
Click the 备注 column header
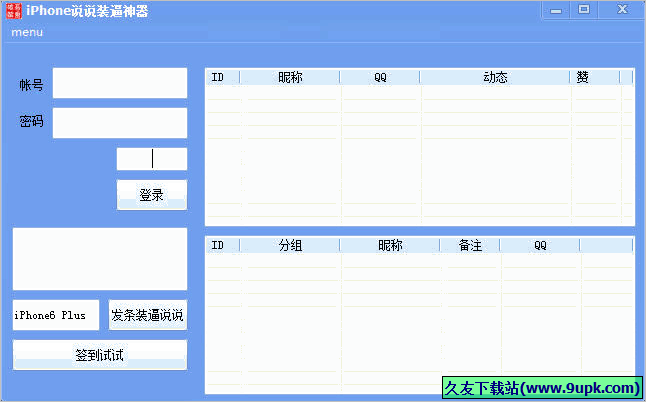470,245
